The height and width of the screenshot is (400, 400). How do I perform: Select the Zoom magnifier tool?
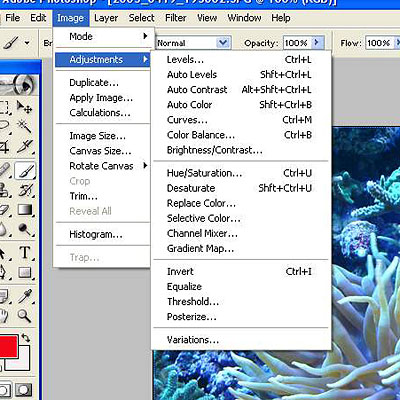[x=25, y=315]
